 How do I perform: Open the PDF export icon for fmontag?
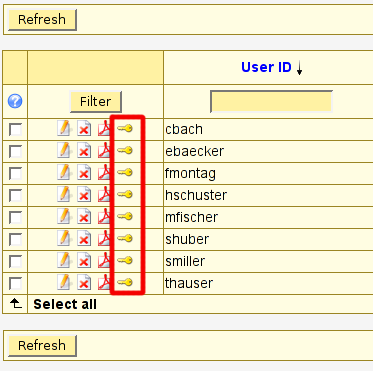(x=104, y=173)
